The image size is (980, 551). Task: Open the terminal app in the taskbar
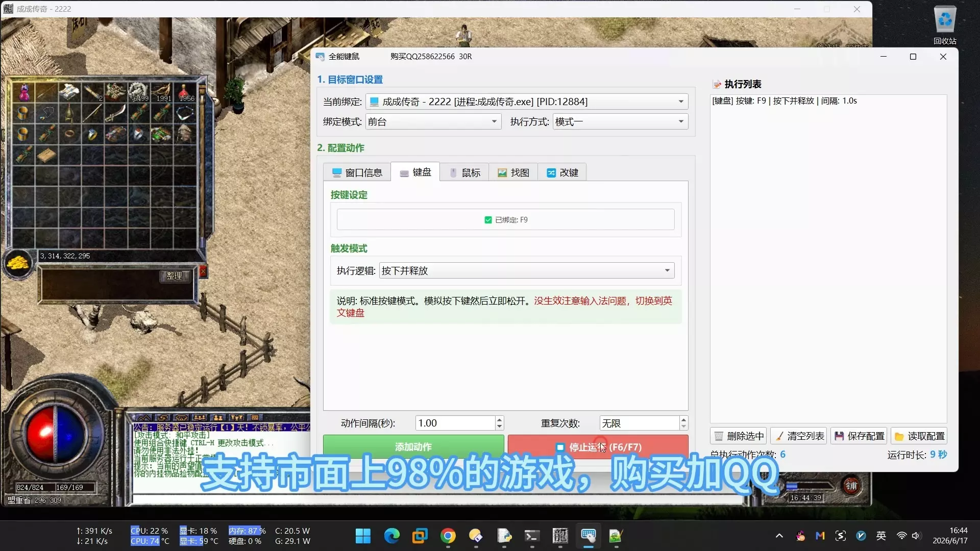[532, 536]
